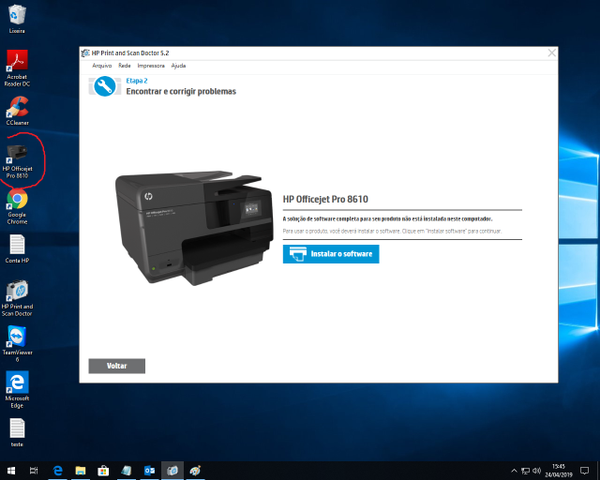Click the volume speaker tray icon
The image size is (600, 480).
pyautogui.click(x=536, y=471)
